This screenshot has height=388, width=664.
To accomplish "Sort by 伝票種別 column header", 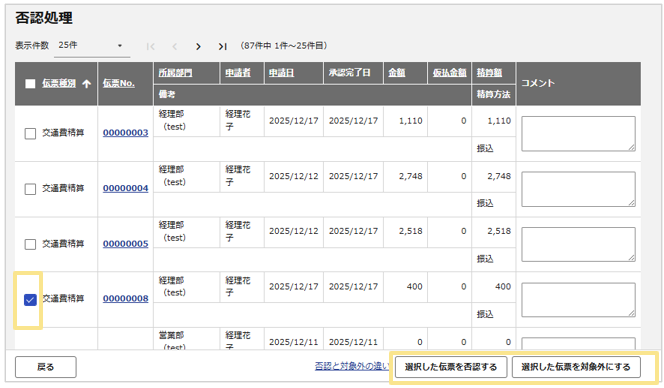I will pyautogui.click(x=59, y=83).
